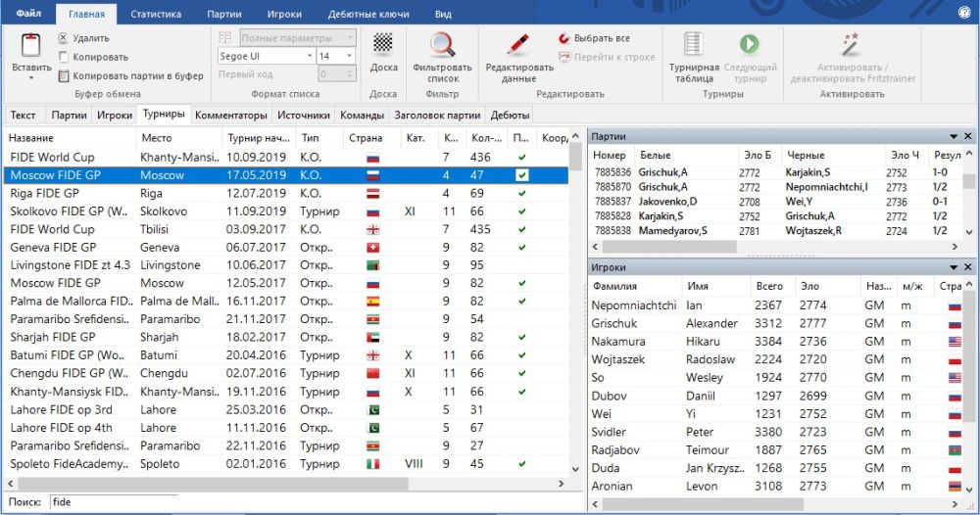Close the Партии panel
This screenshot has height=515, width=980.
pos(968,137)
